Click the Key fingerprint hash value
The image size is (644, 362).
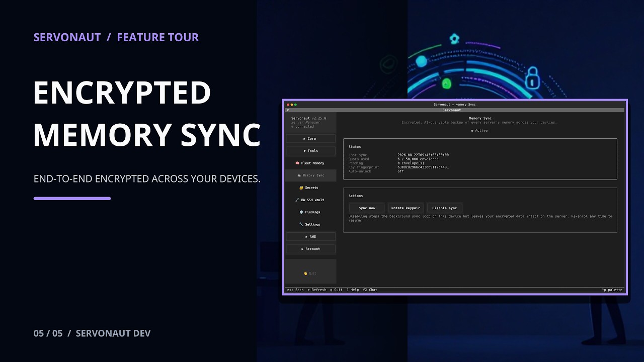click(423, 167)
